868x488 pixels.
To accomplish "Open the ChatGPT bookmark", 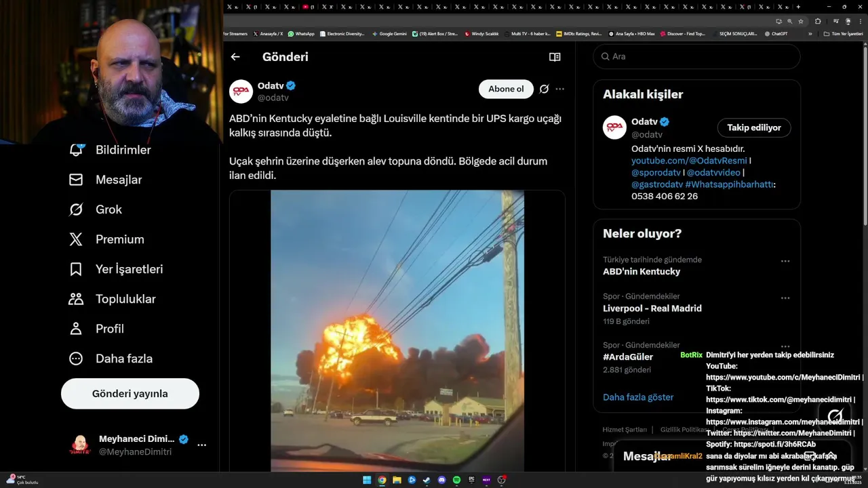I will [776, 33].
